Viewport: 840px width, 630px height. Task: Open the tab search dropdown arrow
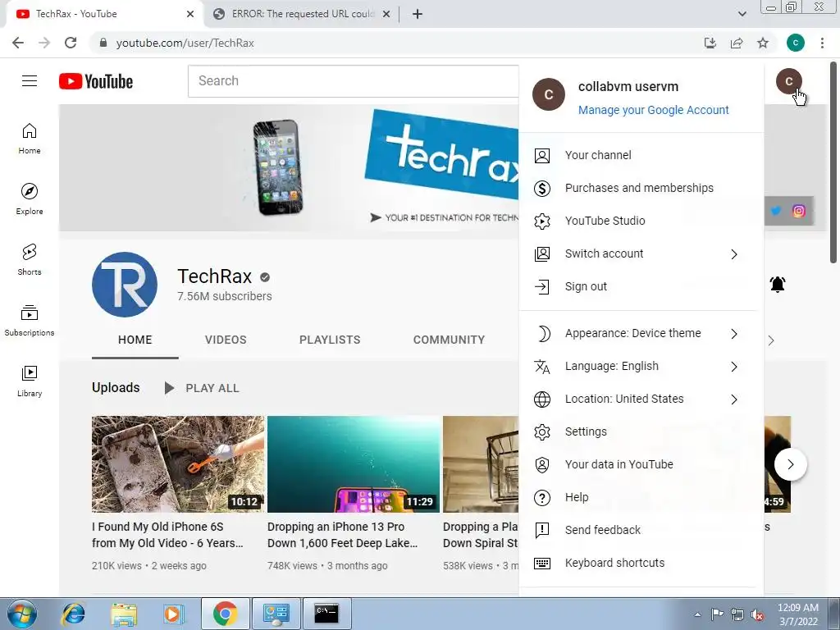[742, 14]
